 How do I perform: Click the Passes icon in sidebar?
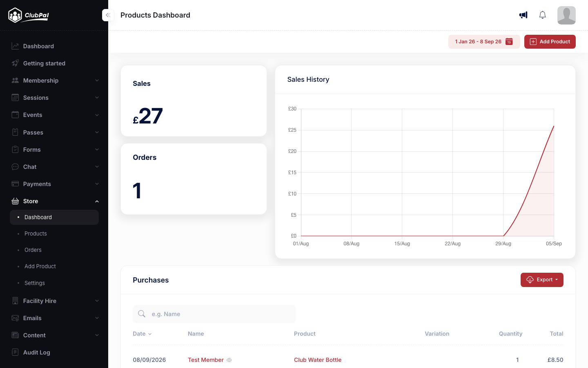point(15,132)
